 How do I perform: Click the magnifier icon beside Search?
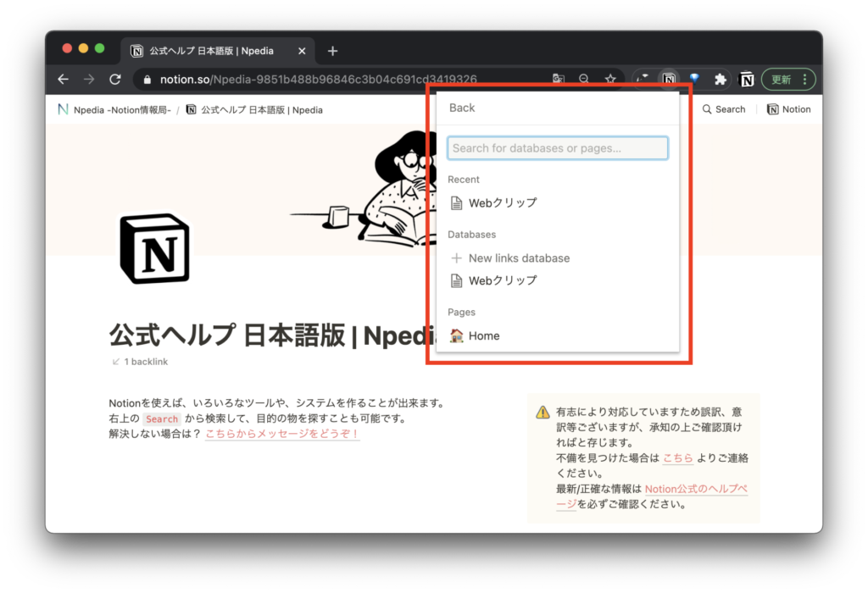click(707, 109)
